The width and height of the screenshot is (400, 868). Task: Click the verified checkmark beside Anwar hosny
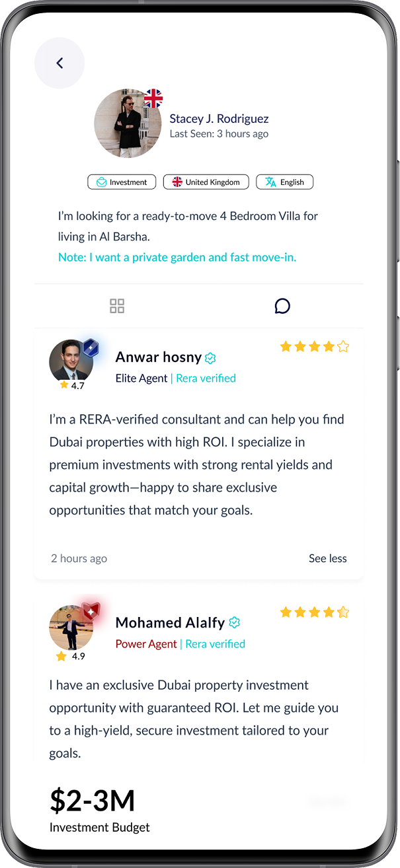pos(210,357)
